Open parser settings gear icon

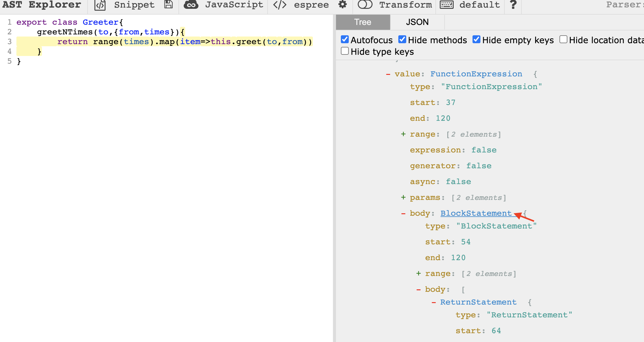coord(343,5)
